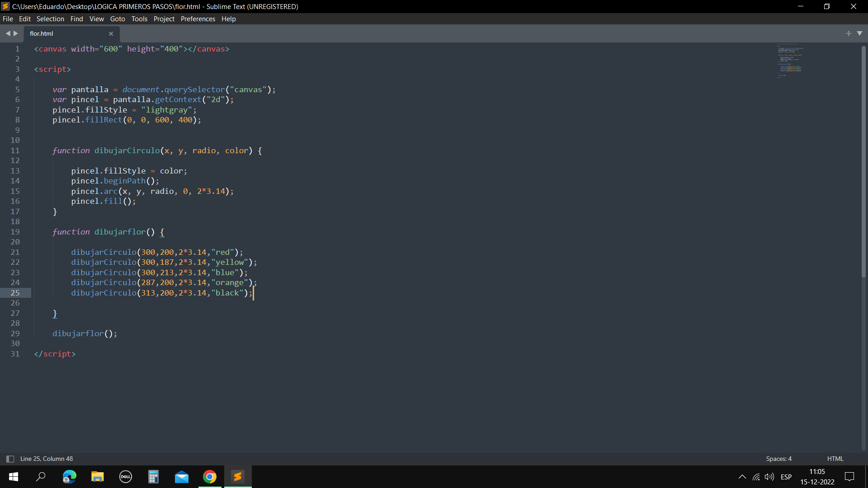Click the canvas tag on line 1
The image size is (868, 488).
(x=132, y=49)
